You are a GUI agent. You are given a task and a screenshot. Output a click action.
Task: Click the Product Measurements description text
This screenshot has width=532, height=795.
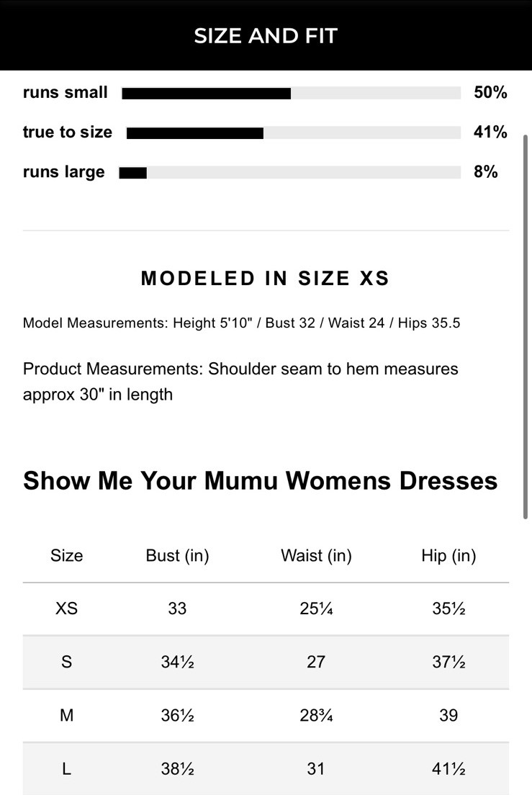coord(240,382)
